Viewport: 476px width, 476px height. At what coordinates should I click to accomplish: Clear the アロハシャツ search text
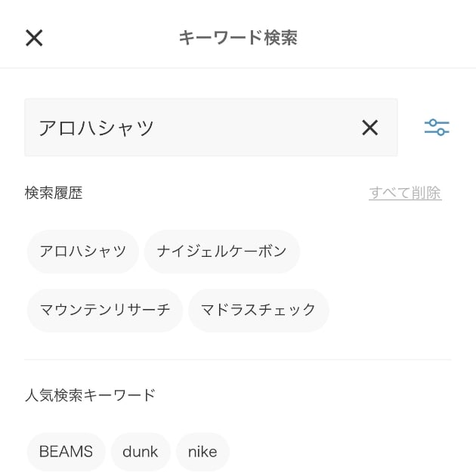(369, 127)
